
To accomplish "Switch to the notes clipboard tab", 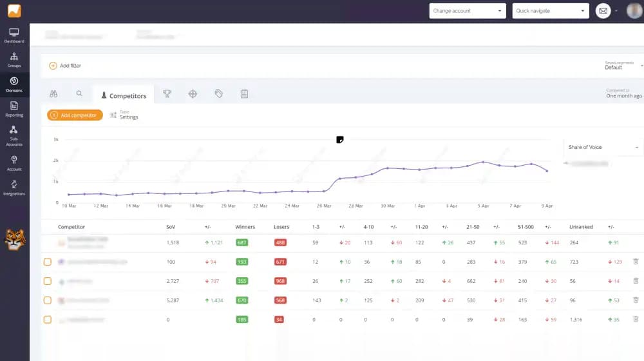I will 244,93.
